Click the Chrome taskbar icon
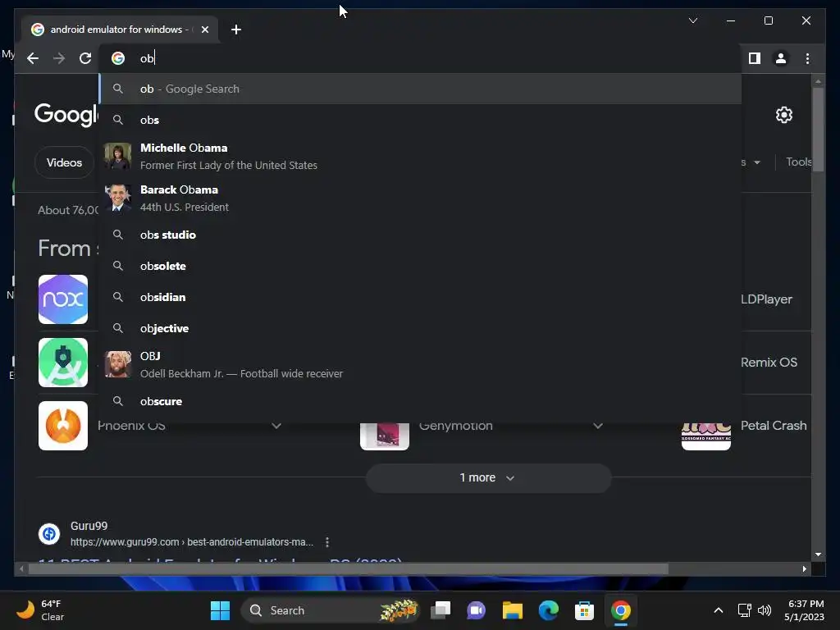840x630 pixels. (620, 610)
